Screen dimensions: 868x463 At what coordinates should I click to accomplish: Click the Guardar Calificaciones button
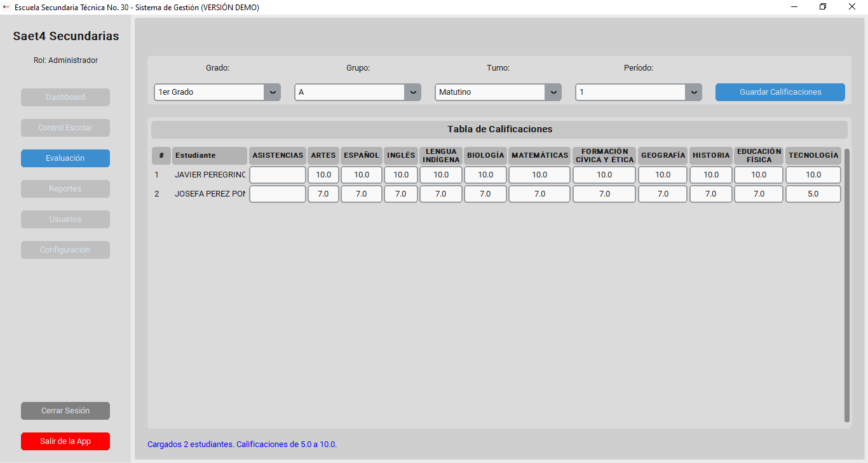click(780, 92)
